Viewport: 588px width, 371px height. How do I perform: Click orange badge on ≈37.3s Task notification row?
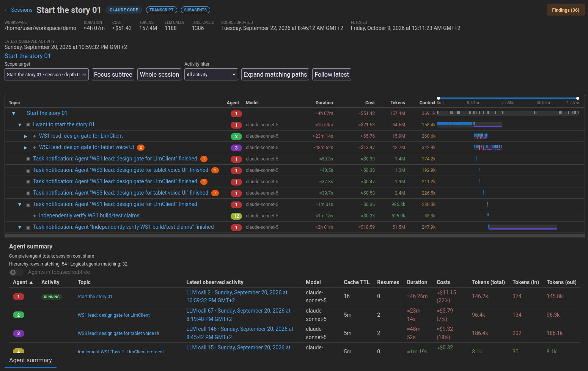(204, 182)
